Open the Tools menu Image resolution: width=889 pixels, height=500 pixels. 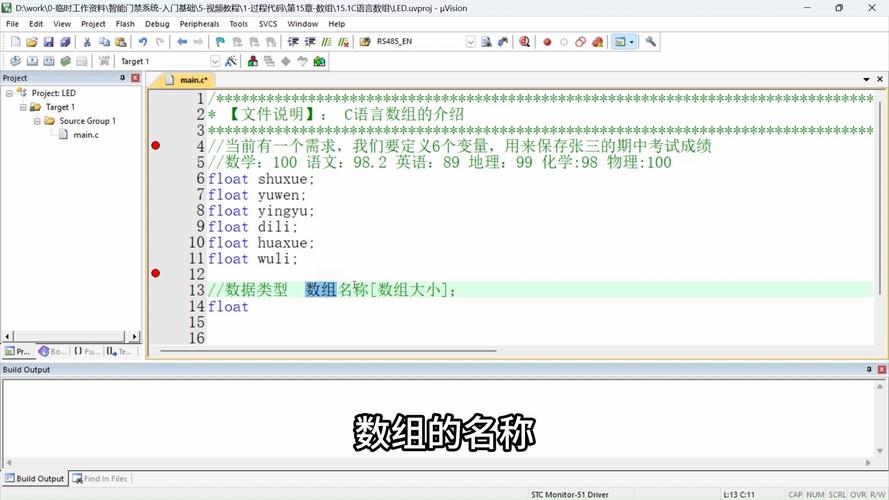tap(238, 24)
